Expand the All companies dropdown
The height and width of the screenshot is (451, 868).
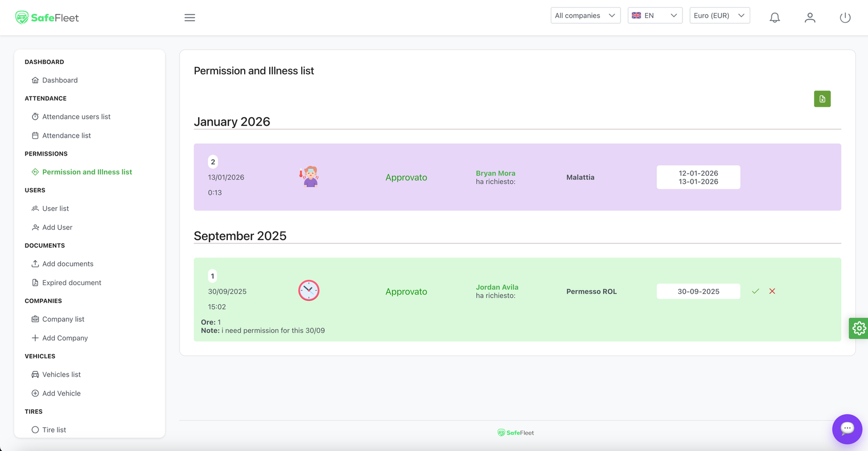click(585, 16)
